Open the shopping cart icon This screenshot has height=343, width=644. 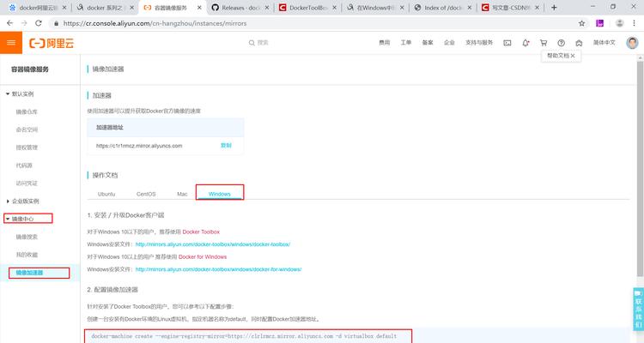coord(544,43)
